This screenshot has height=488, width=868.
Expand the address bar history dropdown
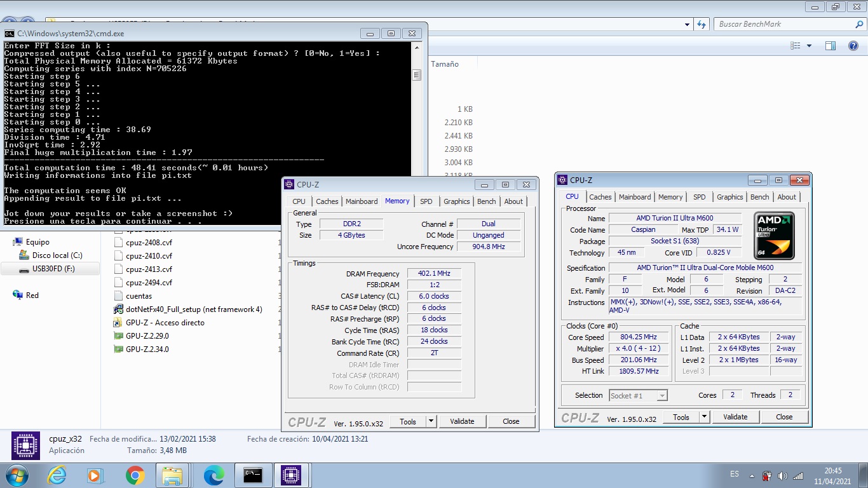click(x=688, y=24)
